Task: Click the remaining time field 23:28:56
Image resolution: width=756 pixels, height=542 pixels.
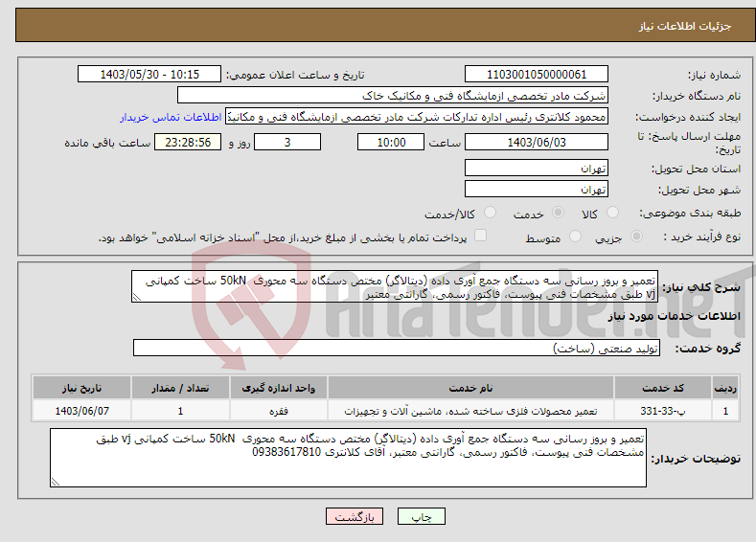Action: (x=188, y=142)
